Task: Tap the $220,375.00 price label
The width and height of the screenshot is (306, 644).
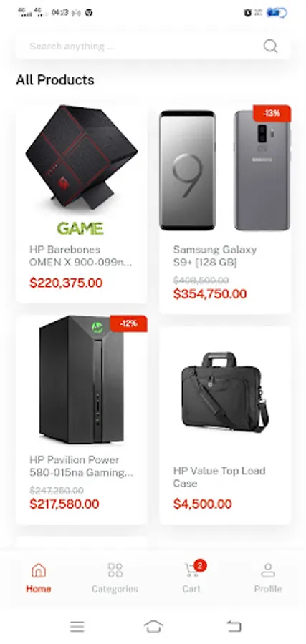Action: [x=66, y=283]
